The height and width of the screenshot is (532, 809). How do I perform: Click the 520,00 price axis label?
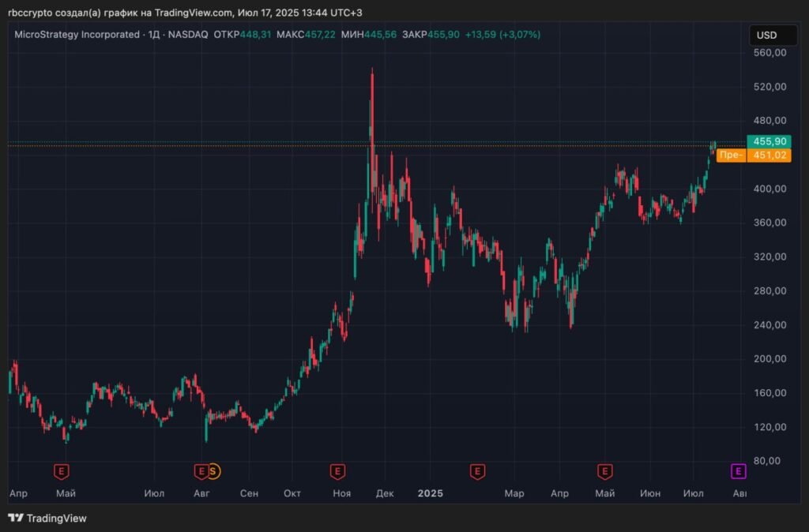769,87
